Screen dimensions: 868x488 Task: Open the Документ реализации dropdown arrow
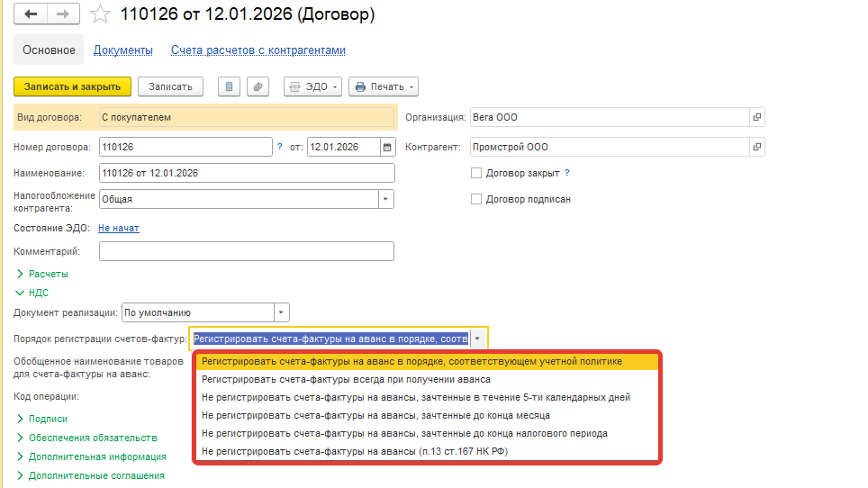pos(282,312)
